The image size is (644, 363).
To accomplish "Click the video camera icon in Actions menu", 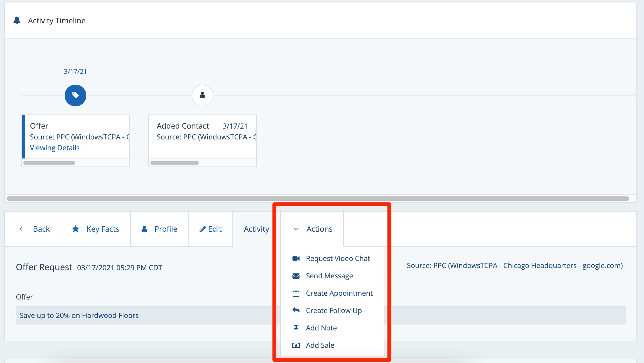I will tap(296, 258).
